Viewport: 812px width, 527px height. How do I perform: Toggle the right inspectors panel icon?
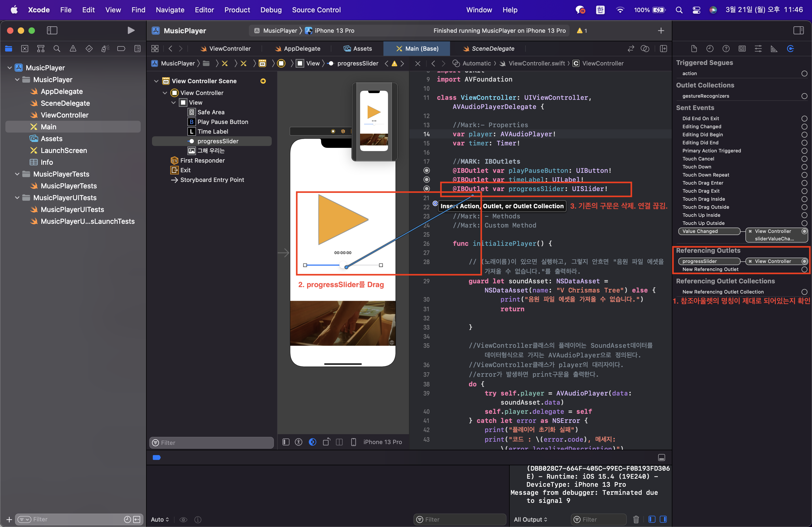(x=798, y=31)
